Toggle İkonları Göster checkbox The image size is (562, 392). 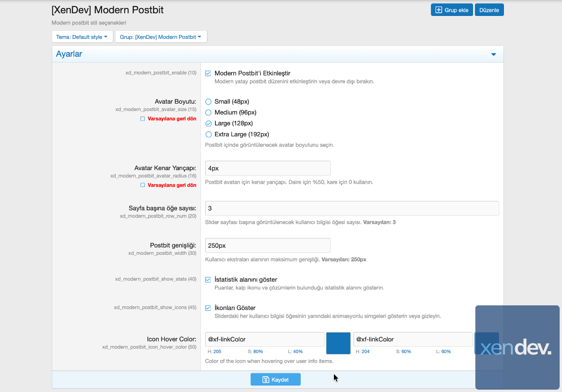click(x=208, y=308)
